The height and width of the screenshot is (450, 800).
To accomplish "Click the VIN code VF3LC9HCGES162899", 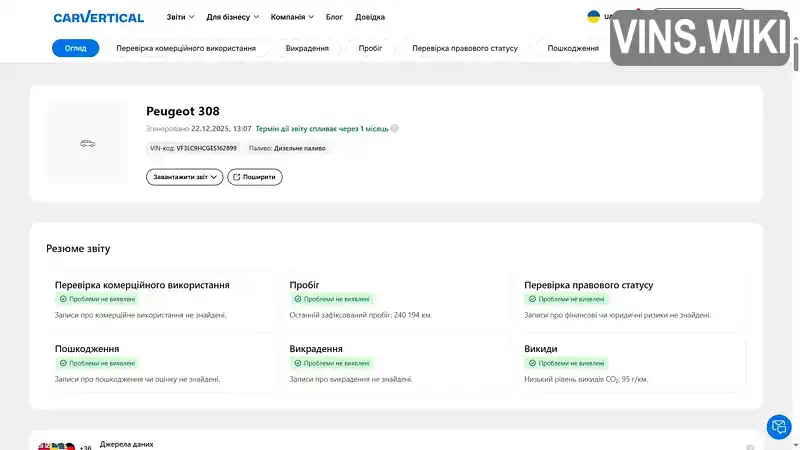I will (207, 148).
